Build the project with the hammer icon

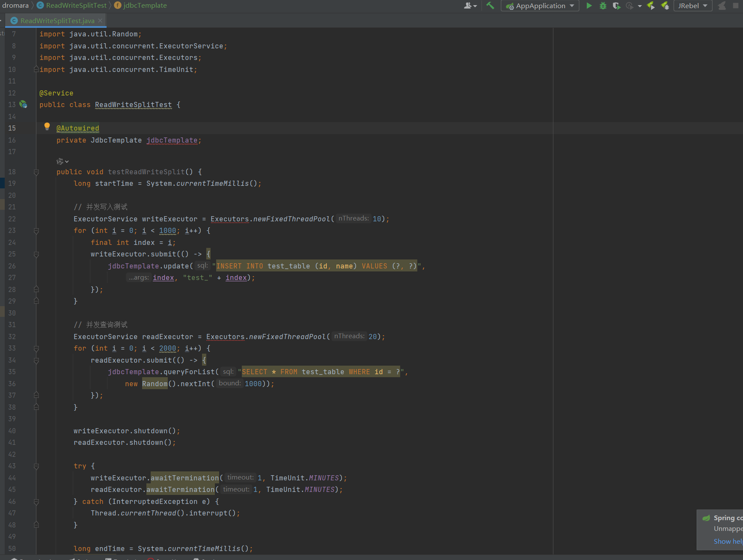[x=490, y=6]
